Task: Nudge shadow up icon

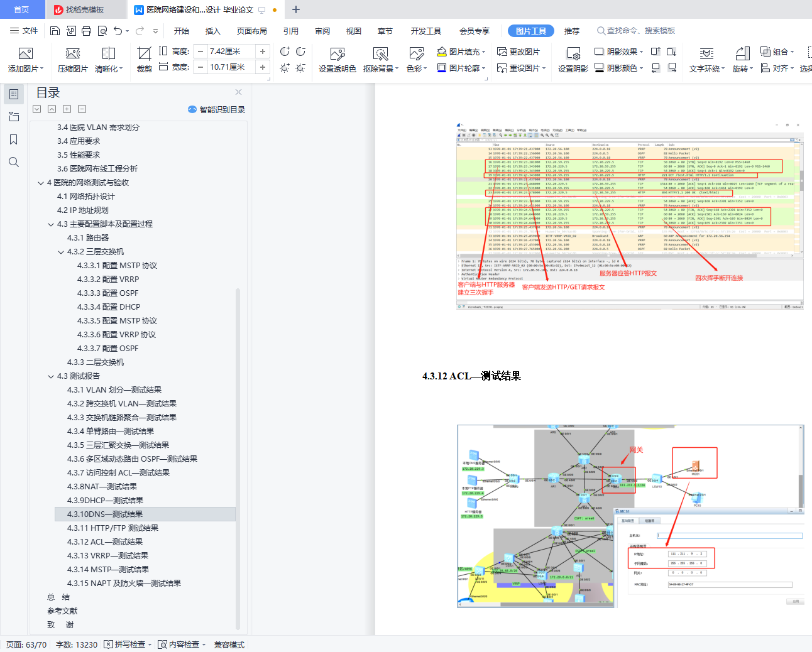Action: (x=656, y=52)
